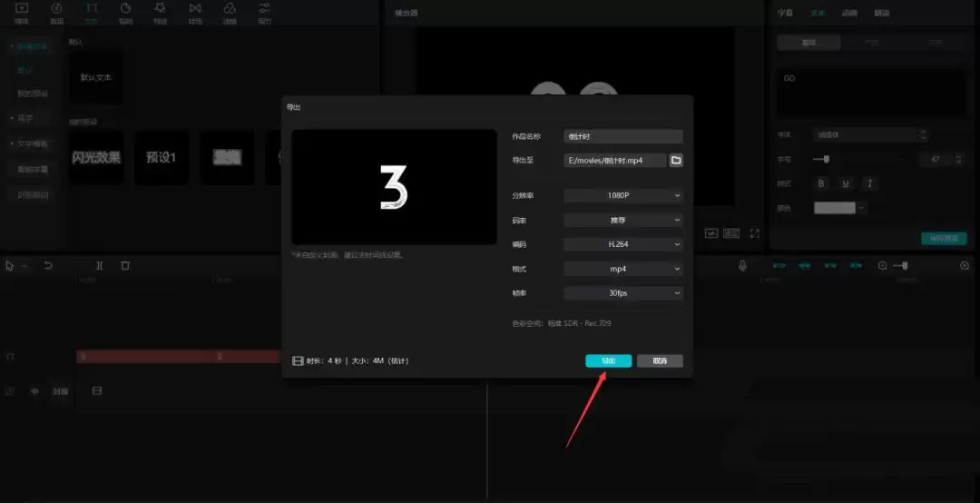Expand the 编码 H.264 dropdown
The image size is (980, 503).
[622, 244]
